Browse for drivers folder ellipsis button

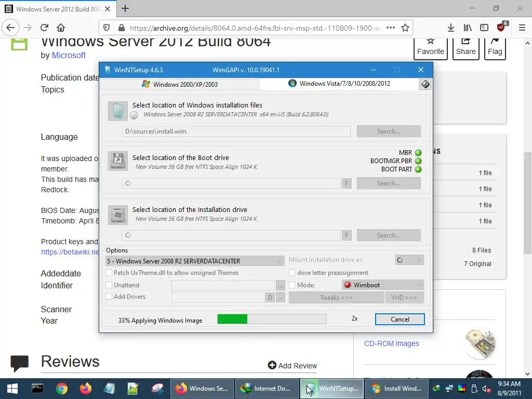[280, 298]
